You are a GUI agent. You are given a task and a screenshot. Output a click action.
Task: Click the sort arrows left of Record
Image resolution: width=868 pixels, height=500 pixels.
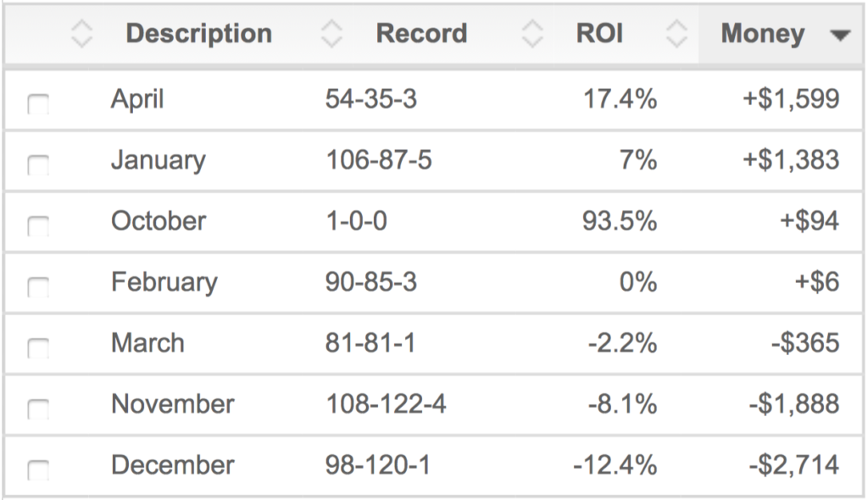[x=331, y=34]
